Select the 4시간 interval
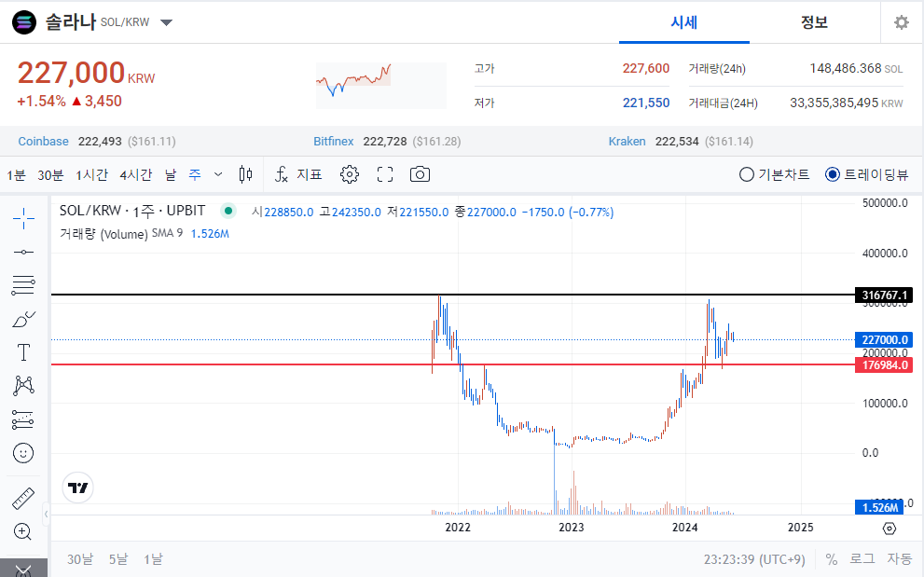This screenshot has height=577, width=924. click(136, 175)
